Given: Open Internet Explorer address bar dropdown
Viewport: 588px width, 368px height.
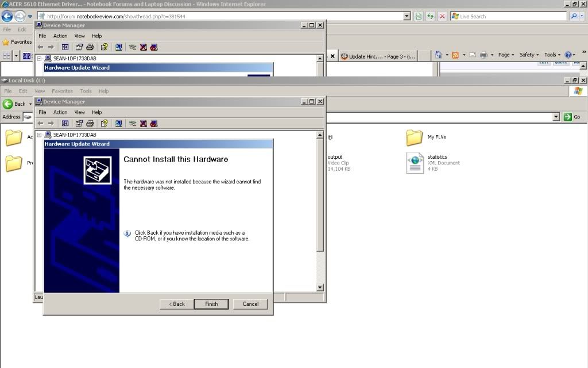Looking at the screenshot, I should coord(407,16).
